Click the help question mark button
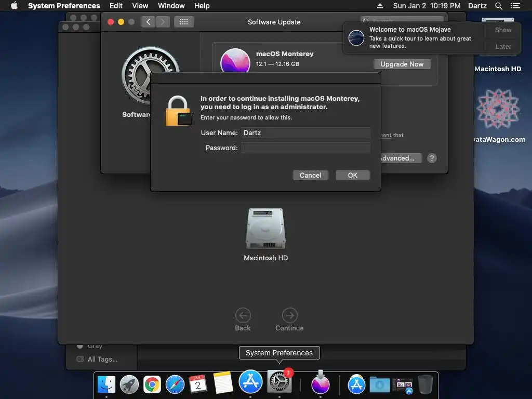The image size is (532, 399). point(432,158)
